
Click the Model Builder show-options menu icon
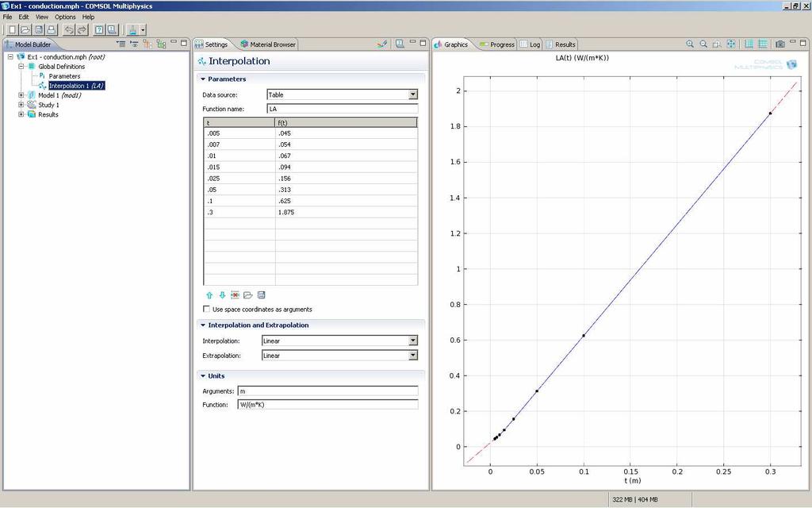tap(134, 44)
